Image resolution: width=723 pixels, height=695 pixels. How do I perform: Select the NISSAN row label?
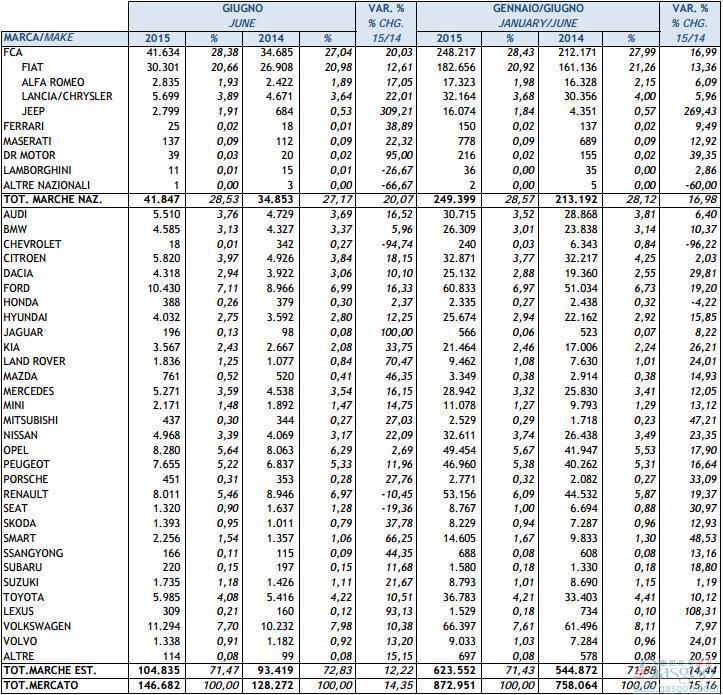[x=20, y=435]
